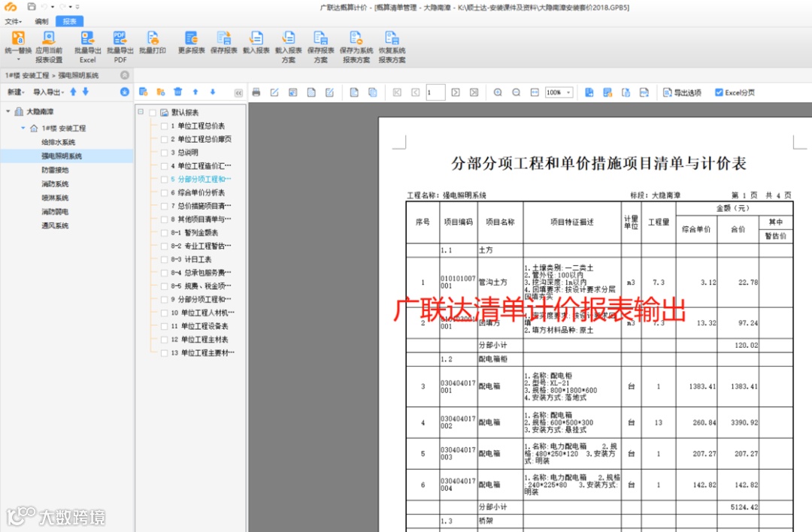Click the 载入报表 load report icon
Viewport: 812px width, 532px height.
pyautogui.click(x=256, y=38)
